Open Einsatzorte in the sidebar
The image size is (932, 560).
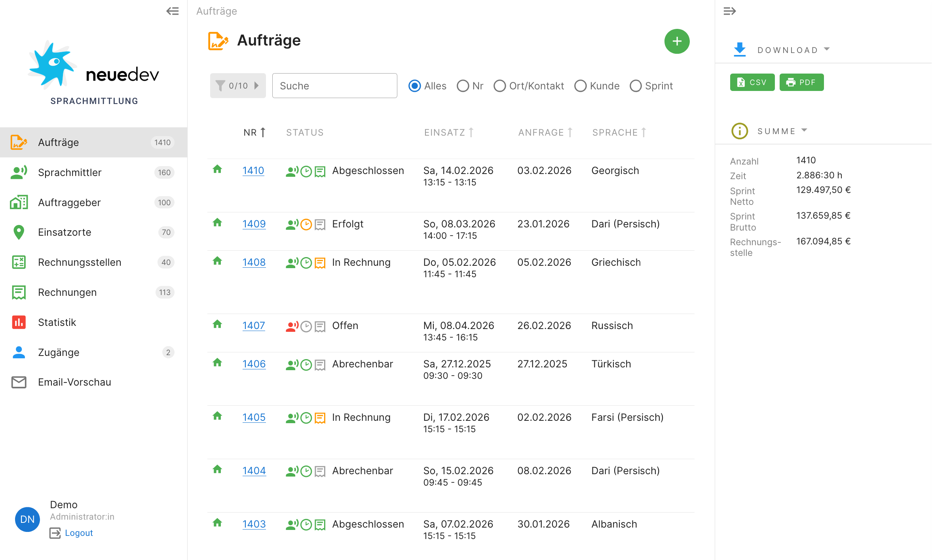coord(94,232)
